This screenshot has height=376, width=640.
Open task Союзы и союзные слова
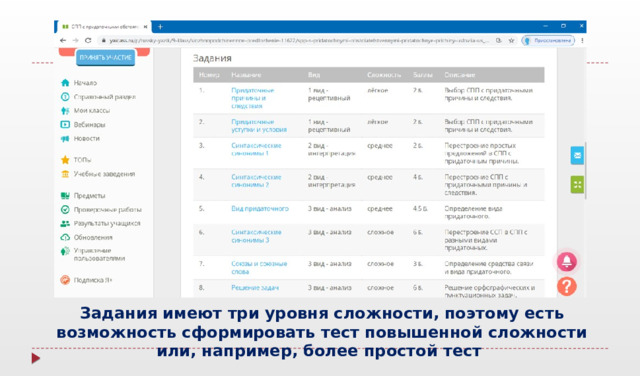click(x=259, y=267)
